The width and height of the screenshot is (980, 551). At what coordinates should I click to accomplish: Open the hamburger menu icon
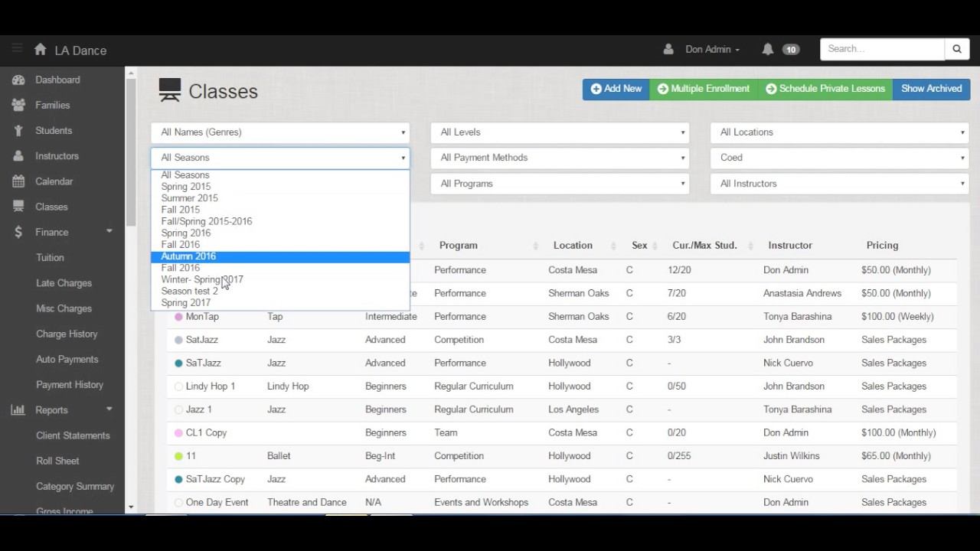pos(17,49)
